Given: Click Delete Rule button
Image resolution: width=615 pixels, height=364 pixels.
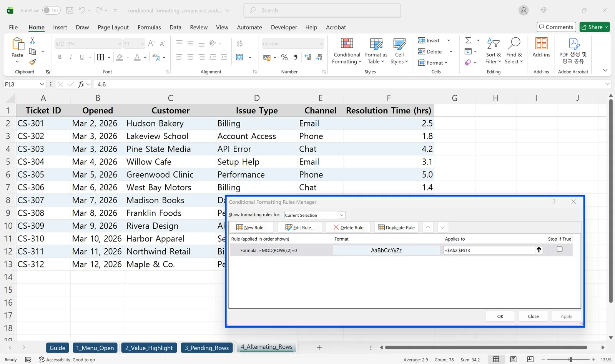Looking at the screenshot, I should coord(348,228).
